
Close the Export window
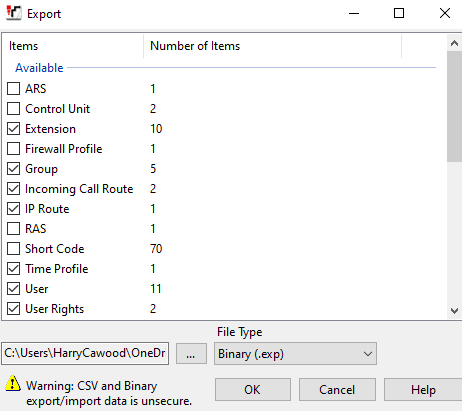pyautogui.click(x=445, y=13)
